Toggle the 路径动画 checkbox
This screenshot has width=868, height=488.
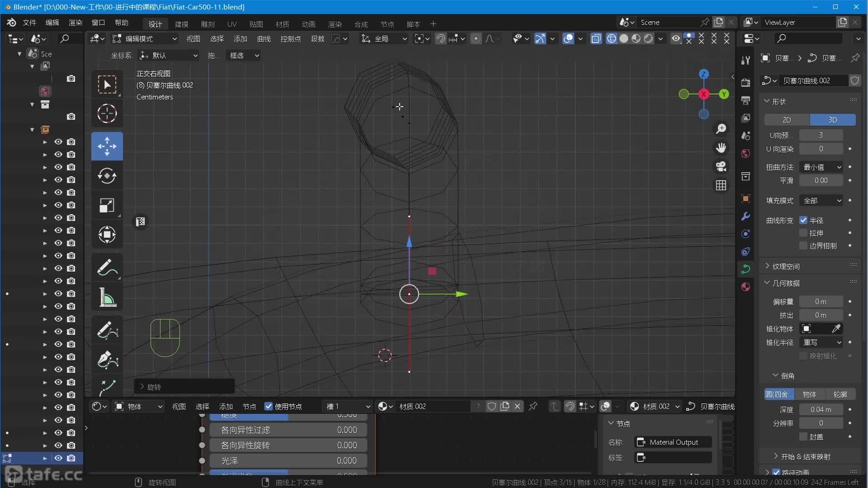coord(776,472)
